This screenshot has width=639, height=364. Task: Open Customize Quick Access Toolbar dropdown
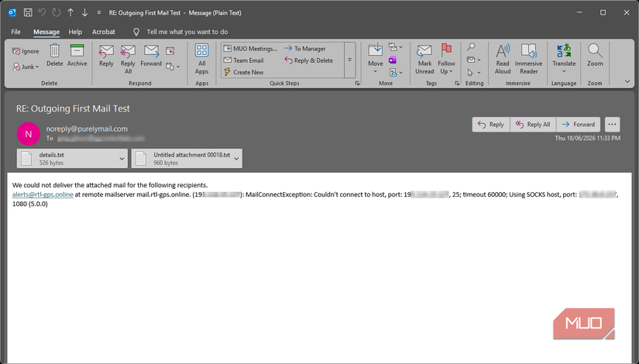[99, 12]
